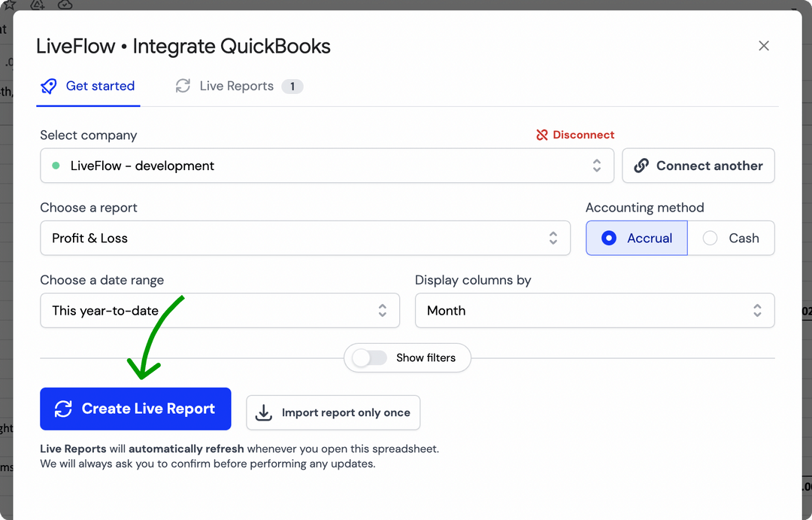The image size is (812, 520).
Task: Click the broken-link Disconnect icon
Action: click(x=541, y=135)
